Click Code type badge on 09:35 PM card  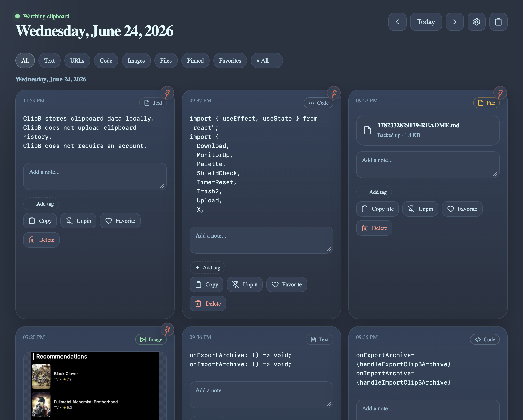coord(485,340)
